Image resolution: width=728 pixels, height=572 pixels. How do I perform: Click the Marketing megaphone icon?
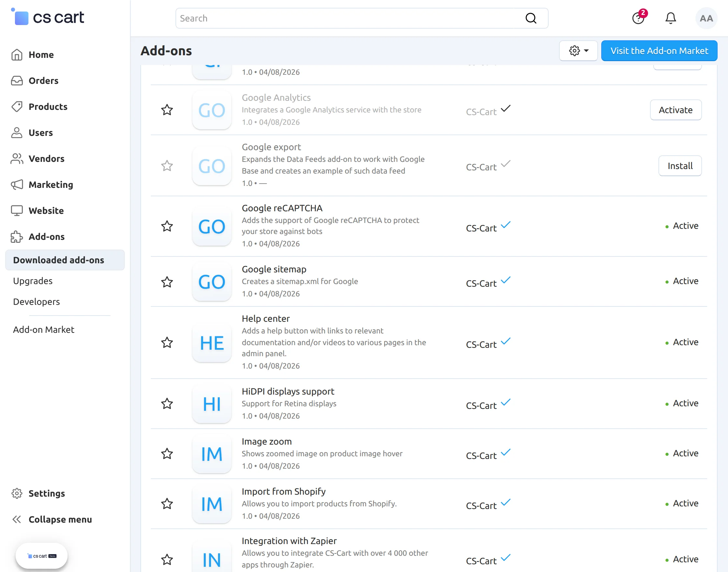point(17,185)
